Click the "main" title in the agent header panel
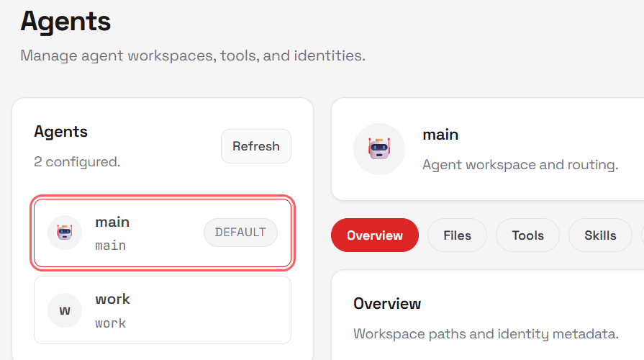 (440, 135)
